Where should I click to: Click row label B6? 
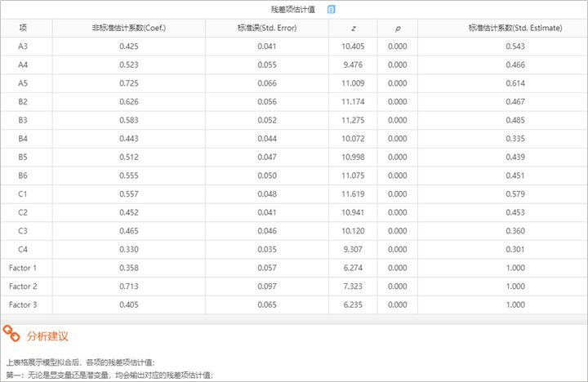tap(23, 175)
